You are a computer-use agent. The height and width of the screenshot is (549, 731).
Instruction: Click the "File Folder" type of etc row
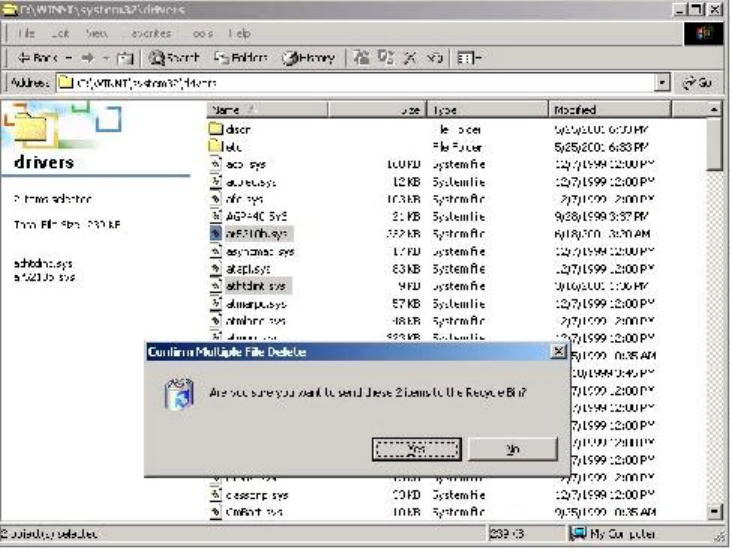456,147
